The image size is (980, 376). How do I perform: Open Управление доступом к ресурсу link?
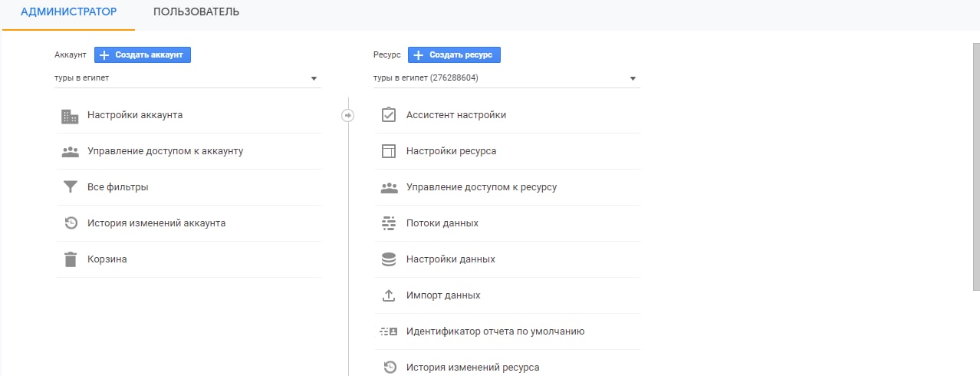point(481,187)
